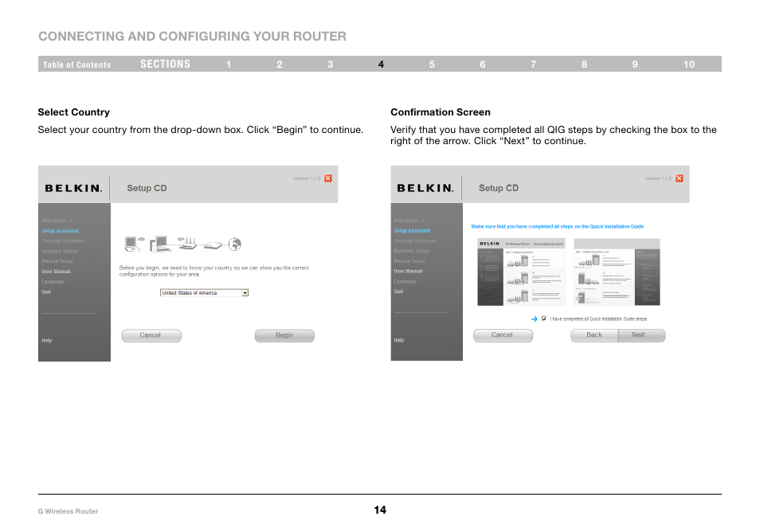Jump to section 2

click(279, 65)
